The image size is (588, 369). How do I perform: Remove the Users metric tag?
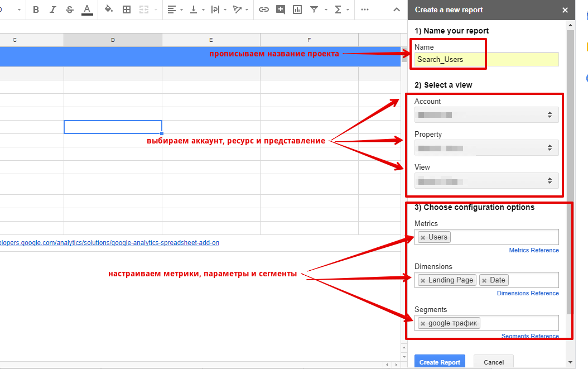[x=423, y=237]
